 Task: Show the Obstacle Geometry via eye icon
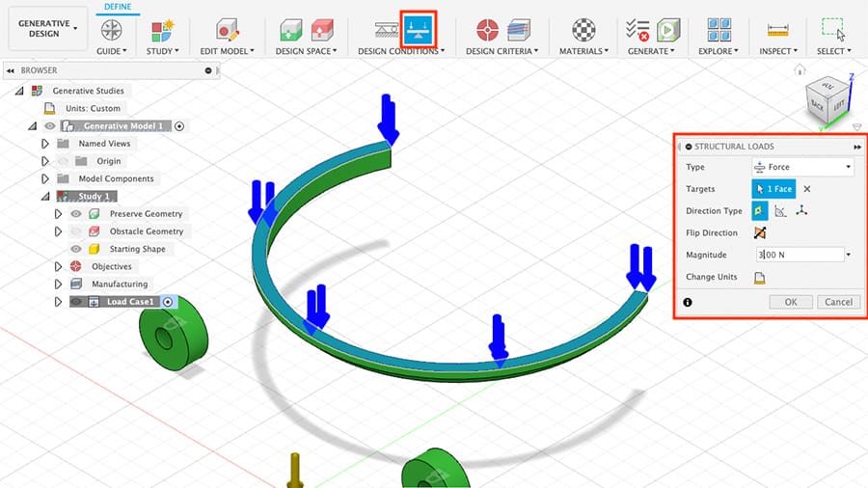coord(76,231)
